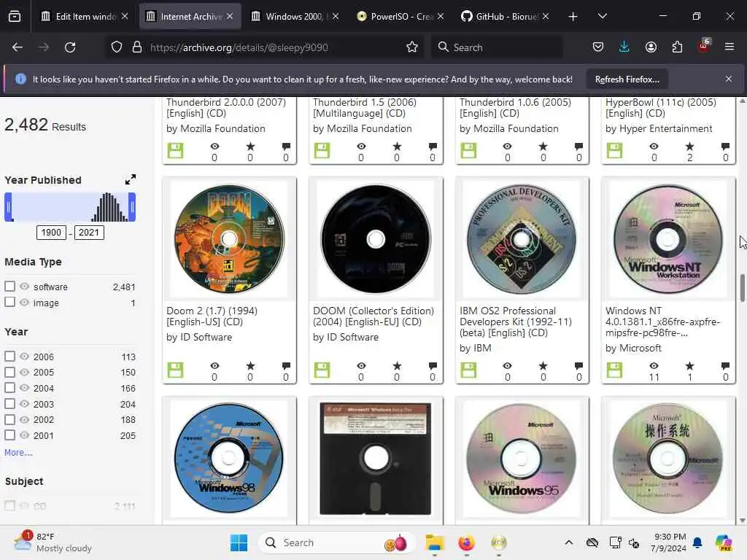Toggle eye icon to show only software
Image resolution: width=747 pixels, height=560 pixels.
pyautogui.click(x=24, y=287)
